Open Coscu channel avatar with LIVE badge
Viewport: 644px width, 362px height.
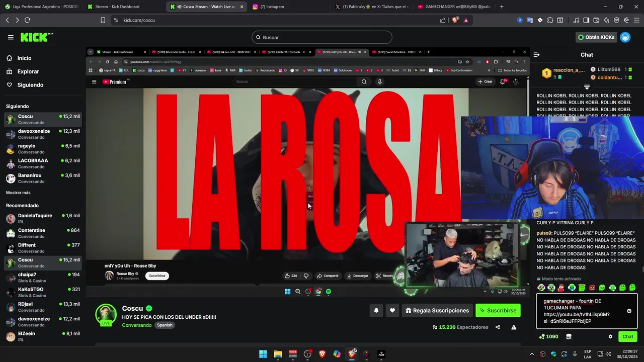106,315
